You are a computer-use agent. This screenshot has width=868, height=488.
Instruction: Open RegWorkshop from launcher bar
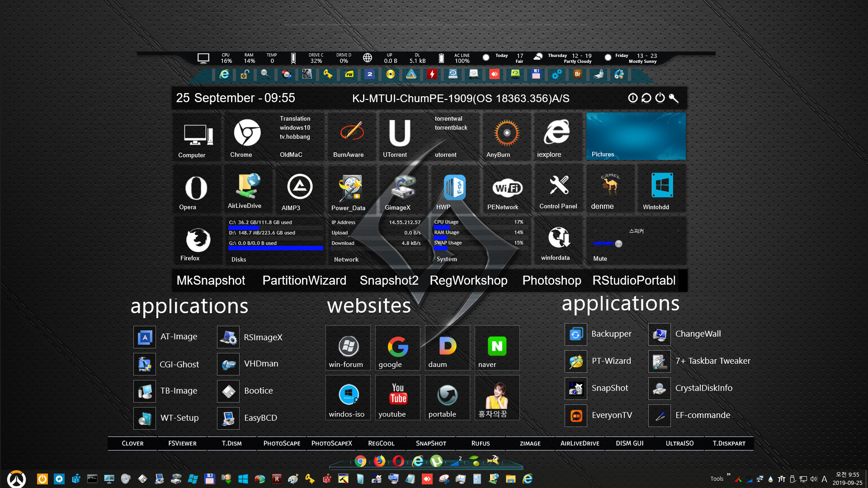pyautogui.click(x=468, y=281)
